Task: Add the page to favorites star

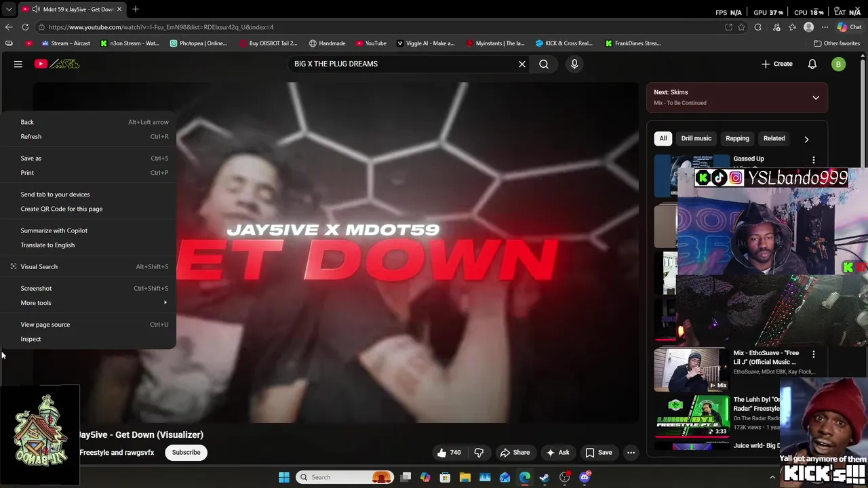Action: tap(741, 27)
